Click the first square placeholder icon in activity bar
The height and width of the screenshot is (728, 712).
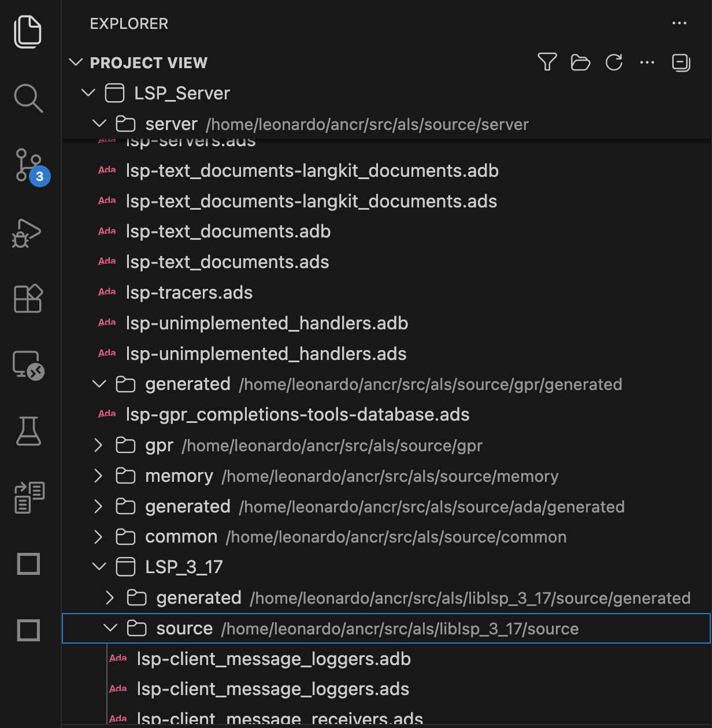[28, 563]
